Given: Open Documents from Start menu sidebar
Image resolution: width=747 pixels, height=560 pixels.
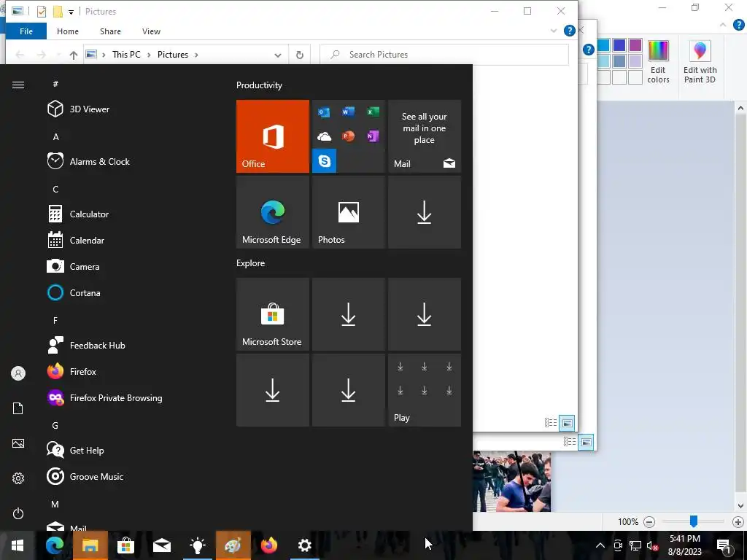Looking at the screenshot, I should (x=18, y=408).
